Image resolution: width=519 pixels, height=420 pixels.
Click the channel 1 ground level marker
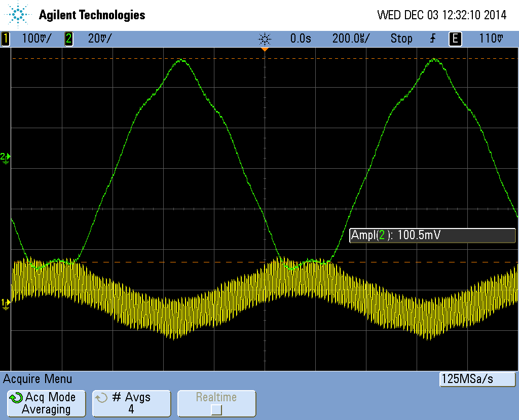pyautogui.click(x=5, y=303)
